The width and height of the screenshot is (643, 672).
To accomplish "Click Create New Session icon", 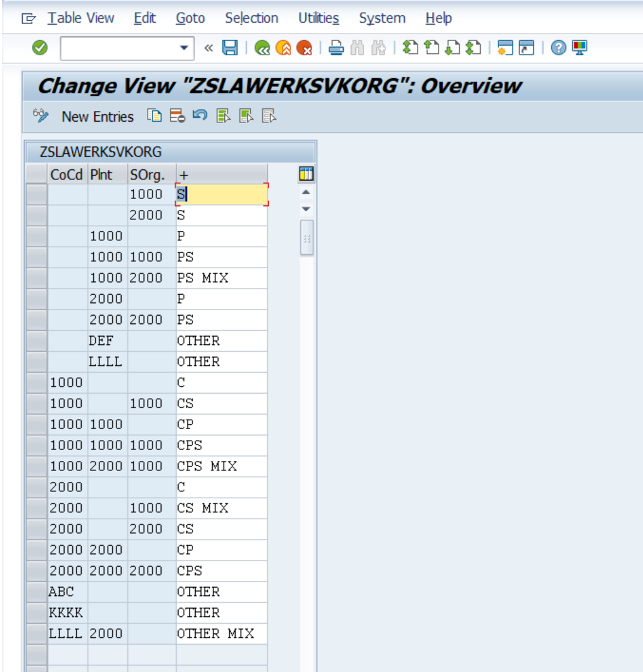I will 505,48.
